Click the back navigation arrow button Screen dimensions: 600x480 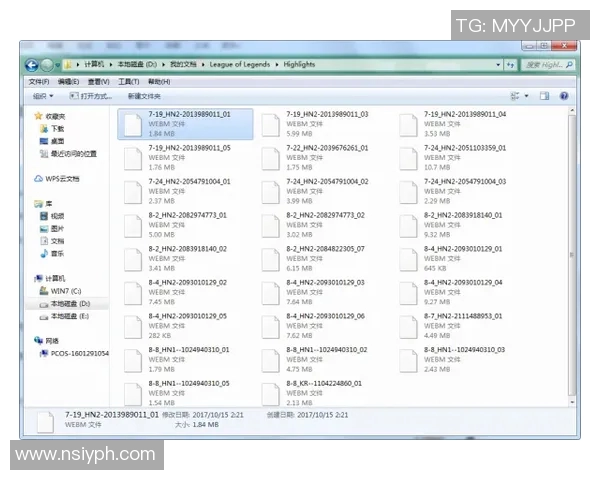point(32,64)
